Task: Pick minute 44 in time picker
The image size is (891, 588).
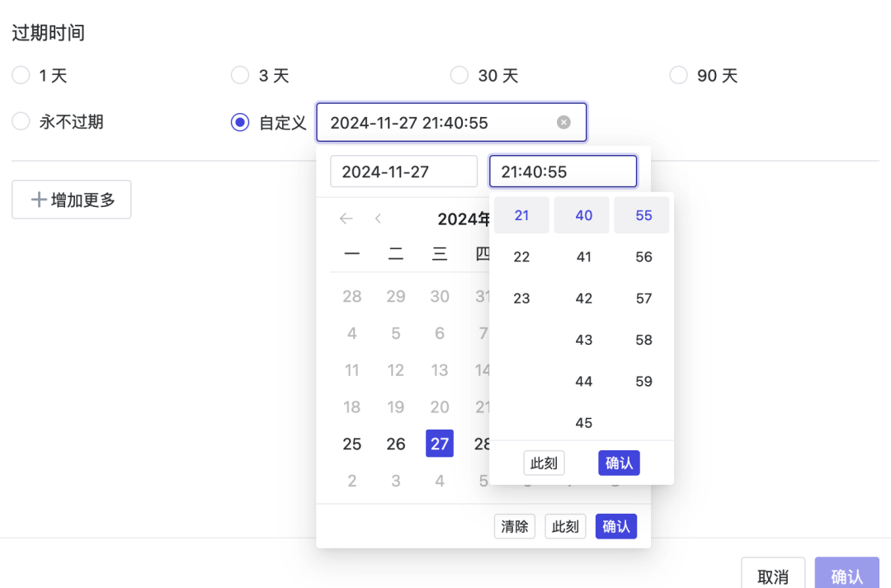Action: click(x=583, y=381)
